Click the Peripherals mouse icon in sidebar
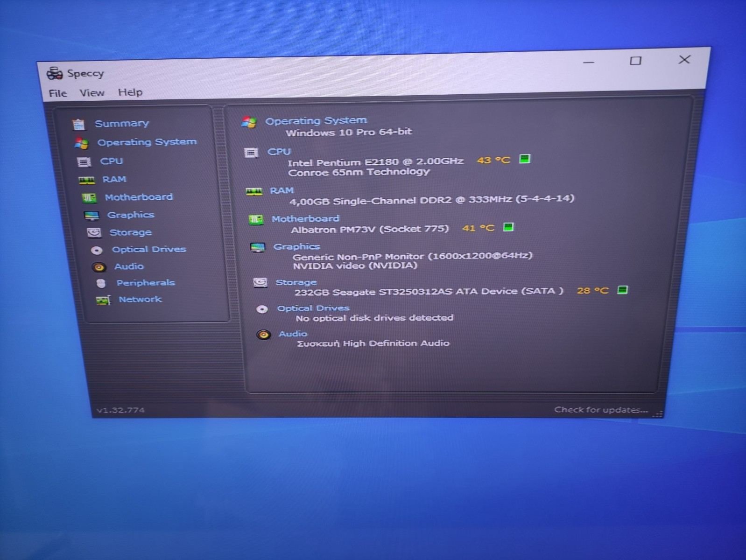 (x=101, y=283)
